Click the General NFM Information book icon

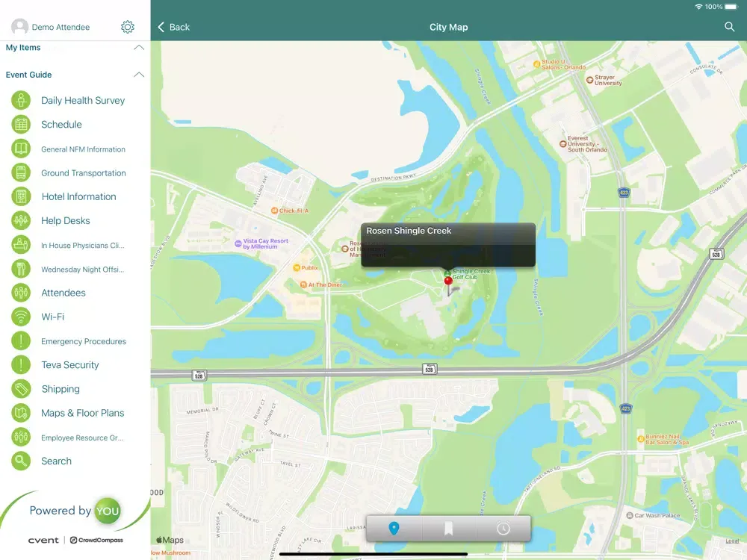(21, 149)
